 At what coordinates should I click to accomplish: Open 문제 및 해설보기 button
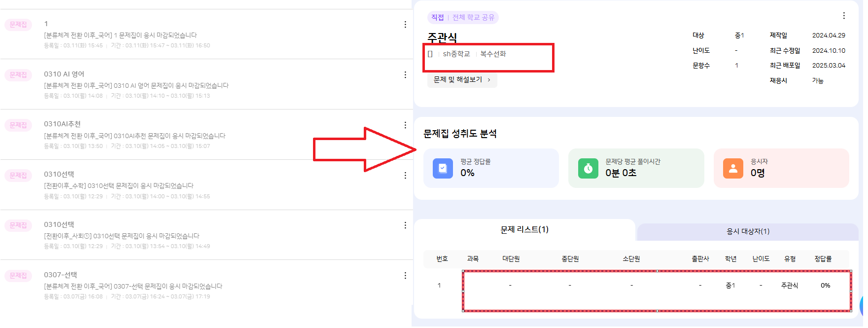pyautogui.click(x=462, y=79)
